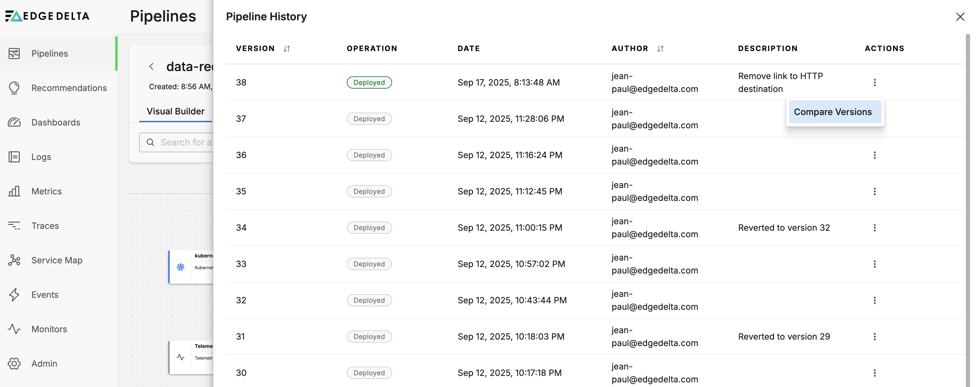This screenshot has height=387, width=980.
Task: Click the Pipelines page heading
Action: pyautogui.click(x=163, y=17)
